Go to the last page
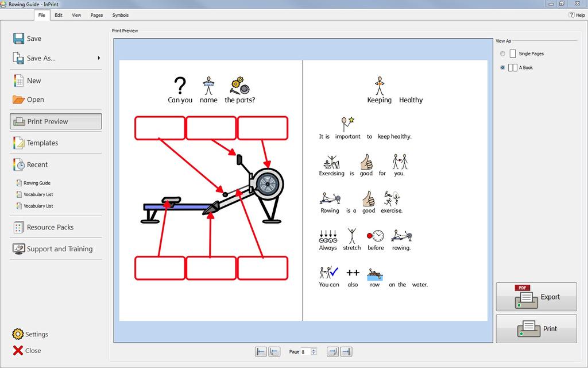 (346, 351)
